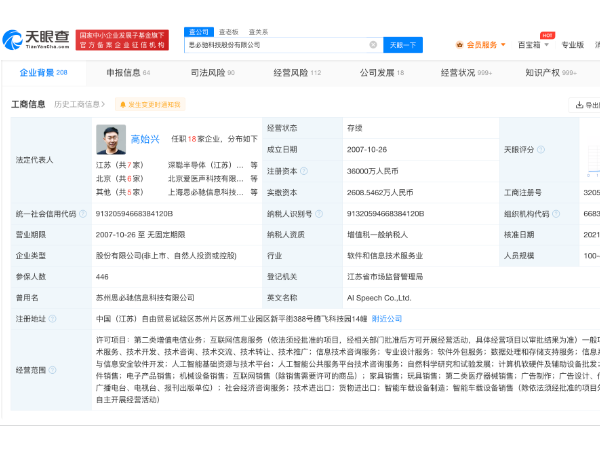This screenshot has height=450, width=600.
Task: Clear the search box with the X icon
Action: tap(373, 45)
